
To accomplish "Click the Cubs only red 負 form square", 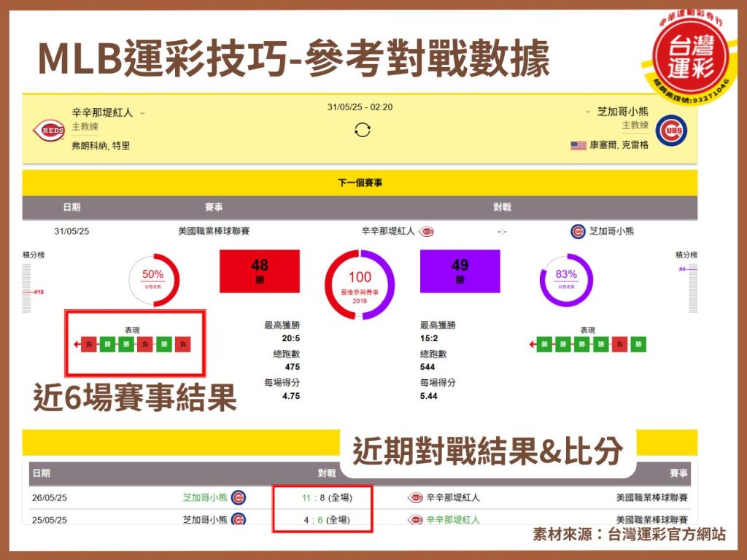I will click(619, 344).
